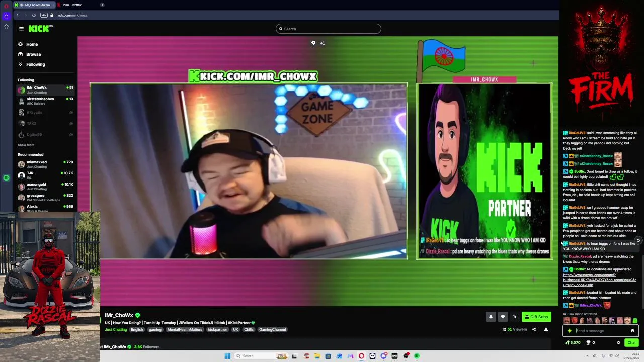Image resolution: width=644 pixels, height=362 pixels.
Task: Open the iMr_ChoWx followed channel
Action: pos(45,90)
